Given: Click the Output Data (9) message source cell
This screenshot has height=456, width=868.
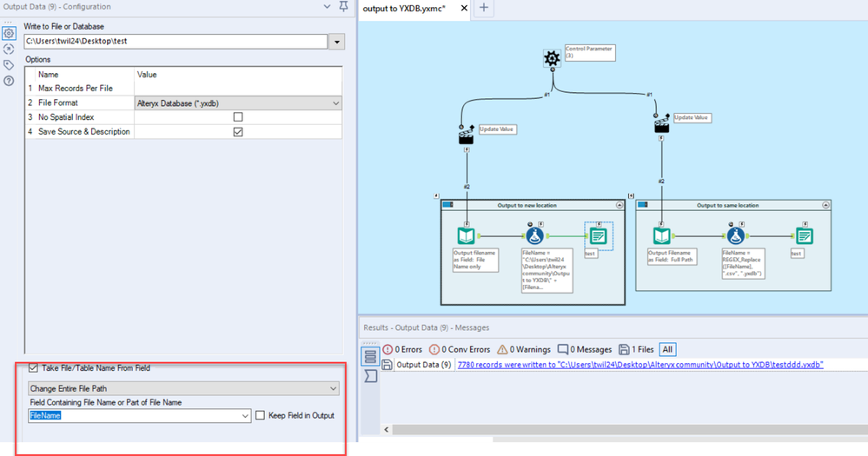Looking at the screenshot, I should pos(423,365).
